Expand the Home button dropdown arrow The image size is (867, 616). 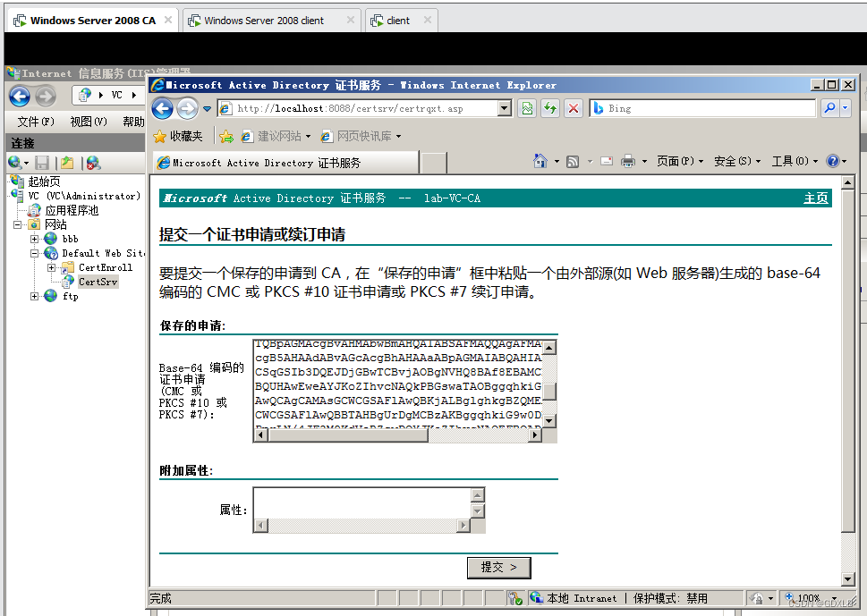[x=557, y=161]
